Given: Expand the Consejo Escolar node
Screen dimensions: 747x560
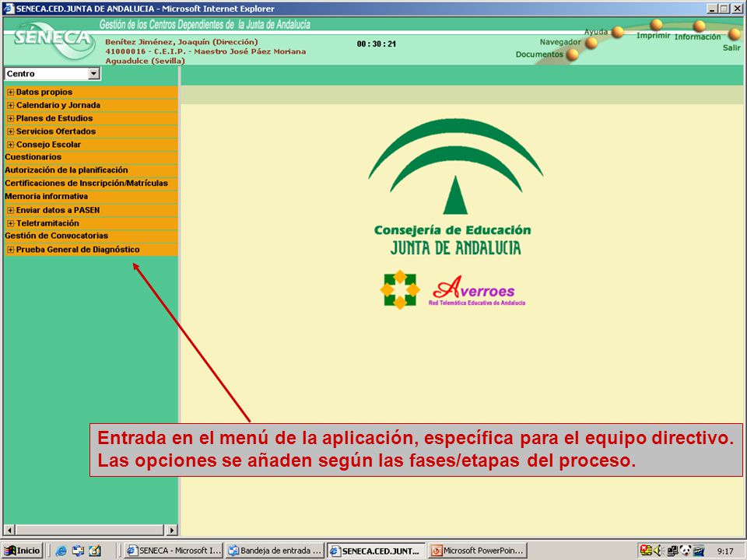Looking at the screenshot, I should coord(10,145).
